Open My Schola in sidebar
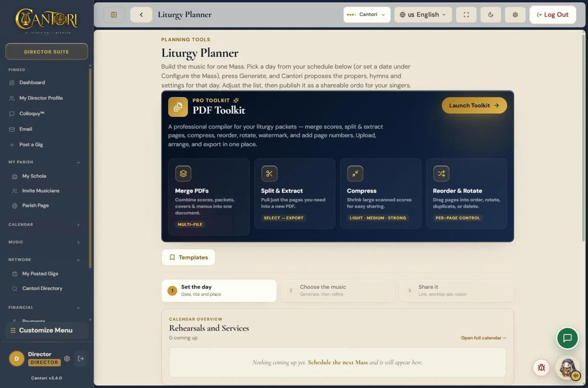588x388 pixels. [34, 176]
